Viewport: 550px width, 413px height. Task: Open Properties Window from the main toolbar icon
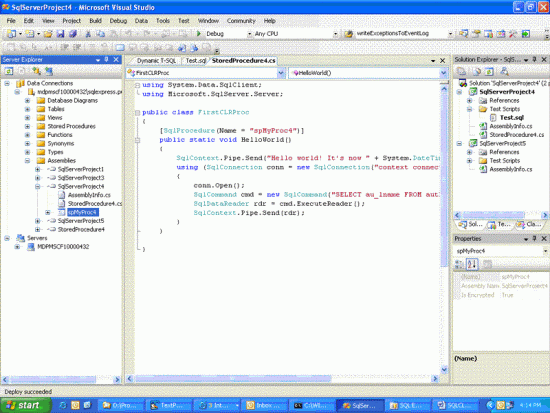pos(476,34)
